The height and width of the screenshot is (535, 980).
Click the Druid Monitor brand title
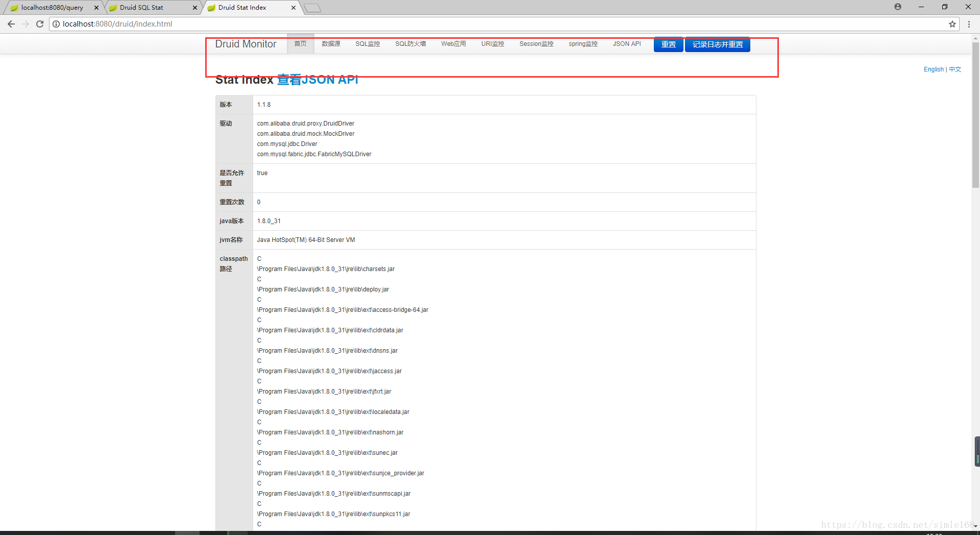pyautogui.click(x=246, y=44)
